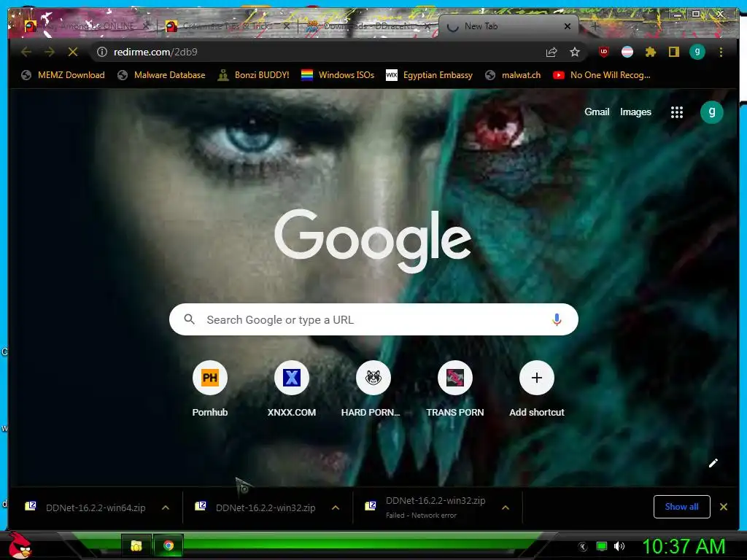Click Show all downloads

(x=682, y=507)
